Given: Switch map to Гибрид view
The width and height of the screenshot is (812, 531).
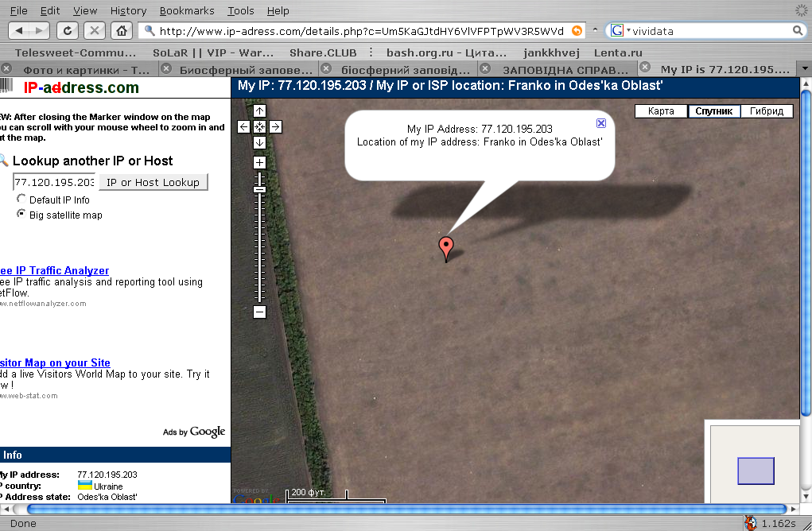Looking at the screenshot, I should tap(767, 111).
